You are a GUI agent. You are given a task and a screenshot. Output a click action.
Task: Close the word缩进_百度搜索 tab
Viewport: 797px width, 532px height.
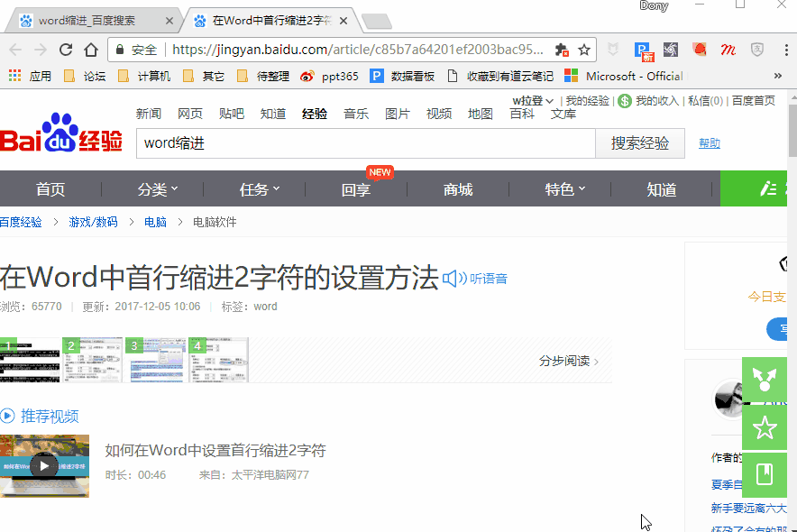[x=169, y=21]
